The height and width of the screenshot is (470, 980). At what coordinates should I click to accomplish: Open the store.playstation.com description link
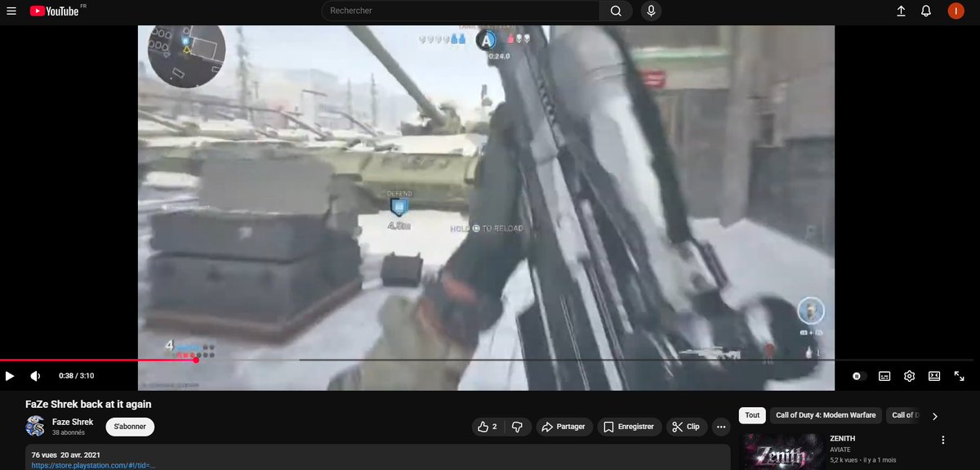(93, 465)
